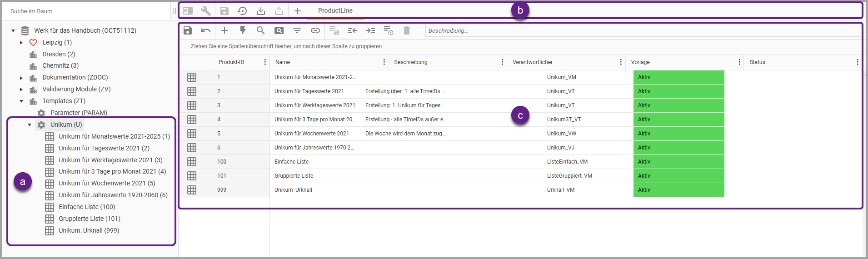The height and width of the screenshot is (259, 868).
Task: Select Einfache Liste (100) in the tree
Action: coord(87,207)
